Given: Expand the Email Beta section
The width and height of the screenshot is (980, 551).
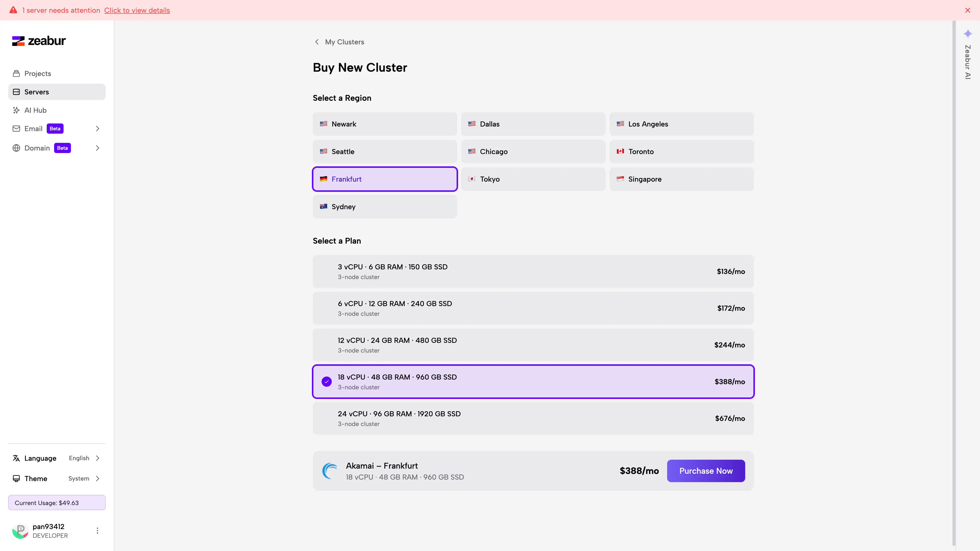Looking at the screenshot, I should pyautogui.click(x=97, y=129).
